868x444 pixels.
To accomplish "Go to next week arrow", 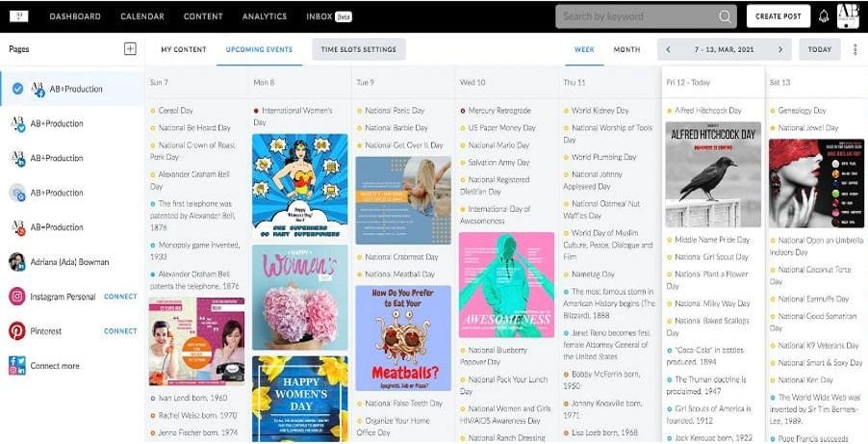I will 780,49.
